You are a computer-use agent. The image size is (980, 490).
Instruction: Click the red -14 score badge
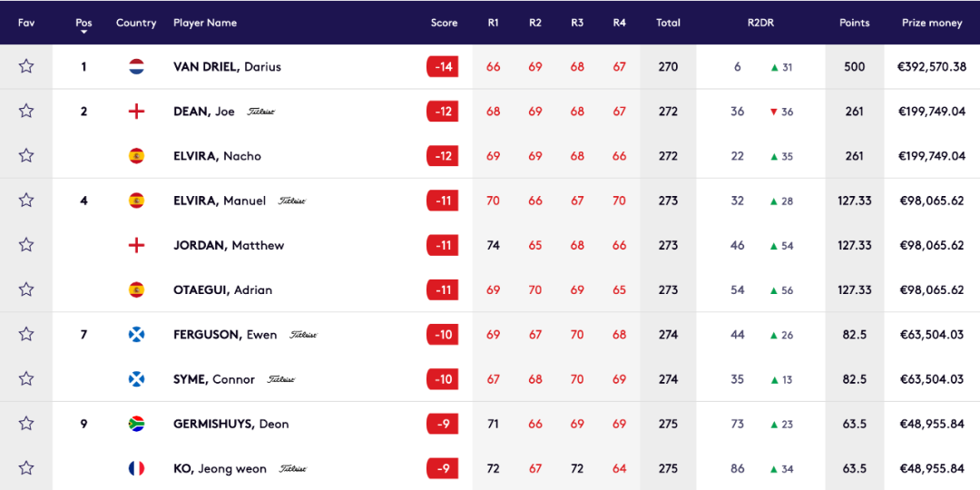pos(443,66)
